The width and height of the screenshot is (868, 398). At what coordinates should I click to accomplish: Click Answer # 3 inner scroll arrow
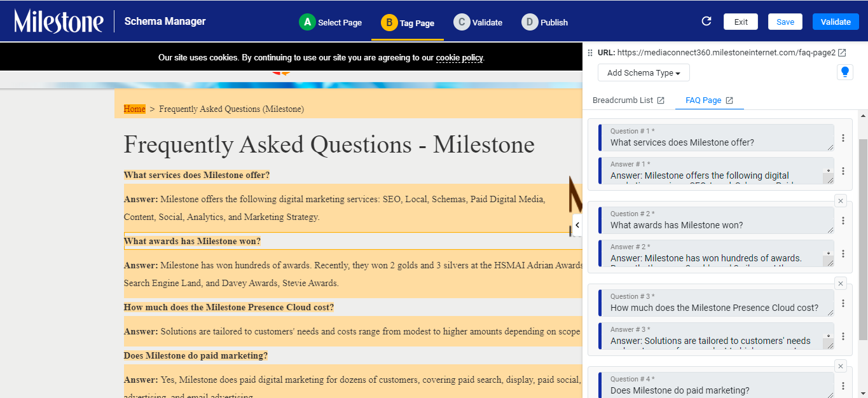click(x=828, y=337)
